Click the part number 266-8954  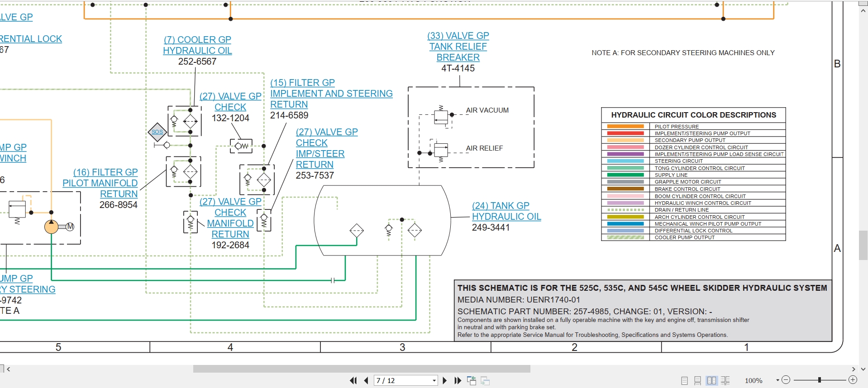click(x=119, y=205)
